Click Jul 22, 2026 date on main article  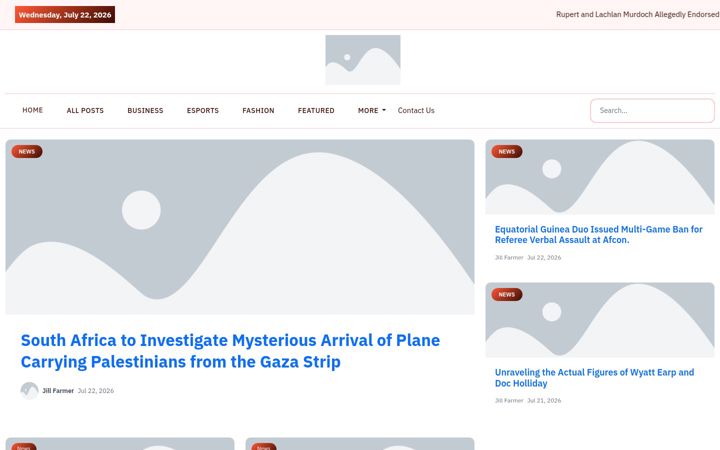coord(96,391)
